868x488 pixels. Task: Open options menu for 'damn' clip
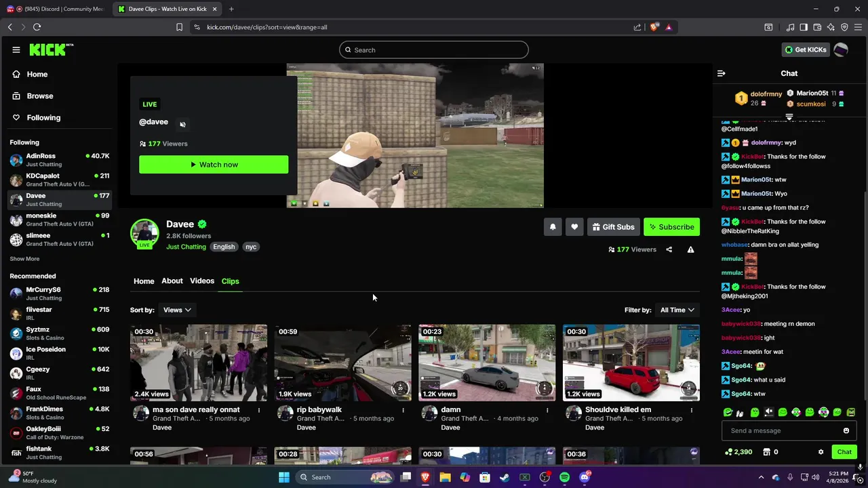pyautogui.click(x=547, y=410)
